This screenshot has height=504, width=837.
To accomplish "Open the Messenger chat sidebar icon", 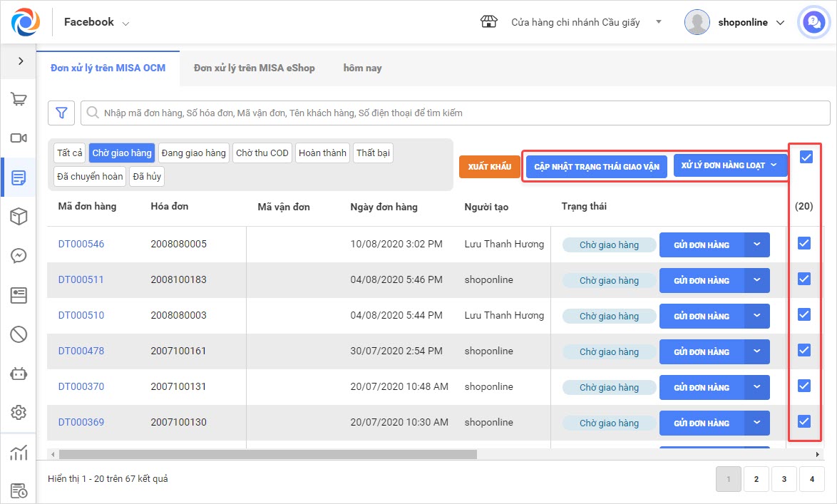I will 19,256.
